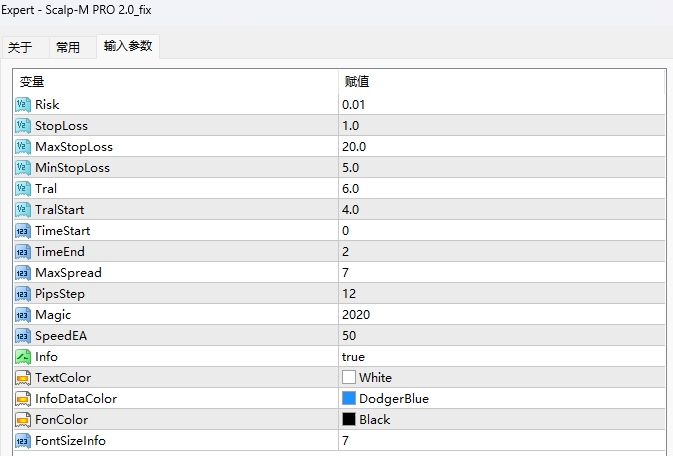673x456 pixels.
Task: Edit the Risk value 0.01
Action: tap(353, 105)
